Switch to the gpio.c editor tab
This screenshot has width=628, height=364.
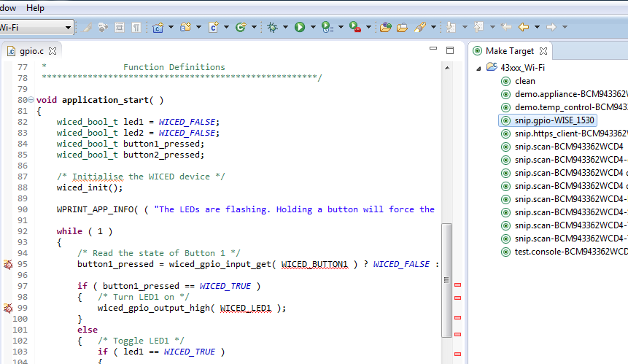click(31, 51)
